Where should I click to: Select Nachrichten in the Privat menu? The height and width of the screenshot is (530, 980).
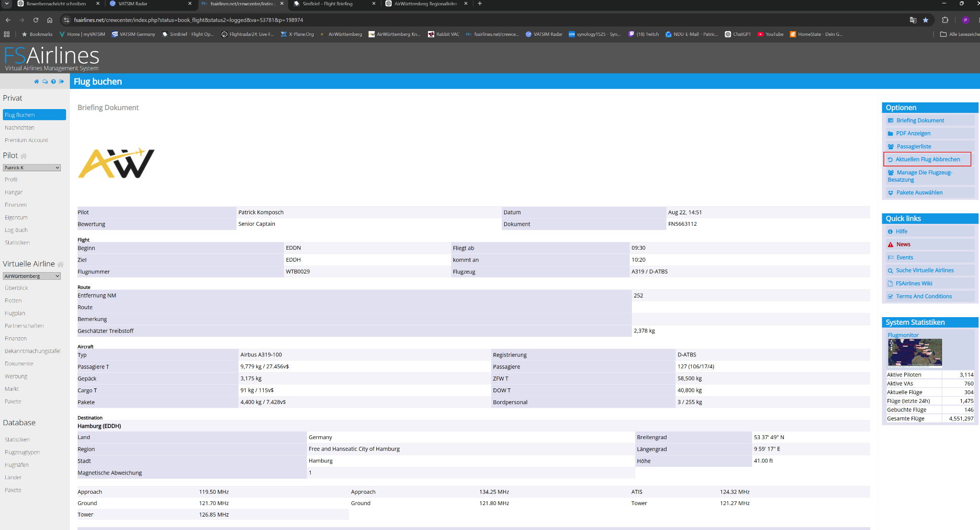(20, 128)
